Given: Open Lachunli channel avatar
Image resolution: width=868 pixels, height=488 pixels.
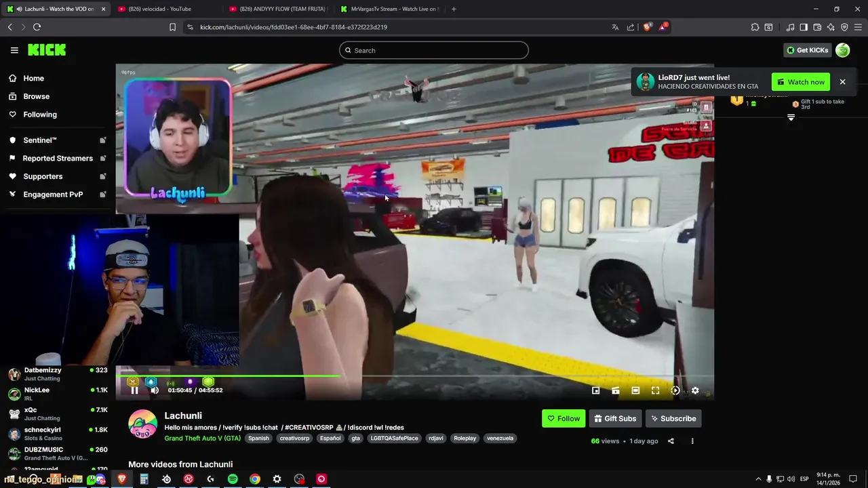Looking at the screenshot, I should [142, 424].
